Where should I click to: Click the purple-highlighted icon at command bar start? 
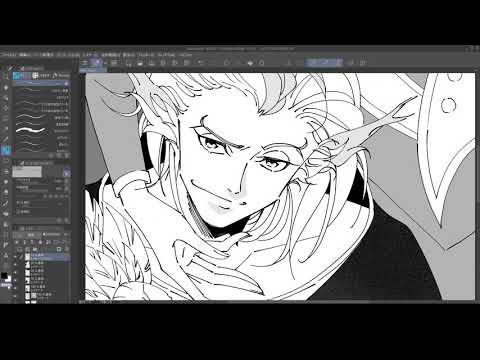(x=97, y=62)
